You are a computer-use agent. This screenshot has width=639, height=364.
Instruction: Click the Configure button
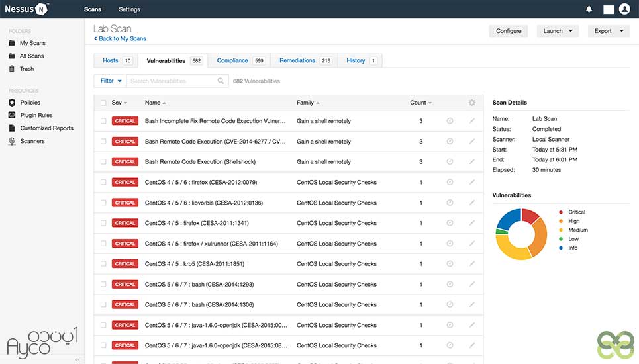click(509, 31)
